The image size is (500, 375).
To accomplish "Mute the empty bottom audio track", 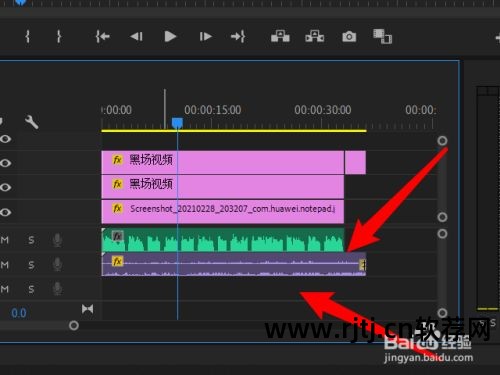I will (5, 289).
